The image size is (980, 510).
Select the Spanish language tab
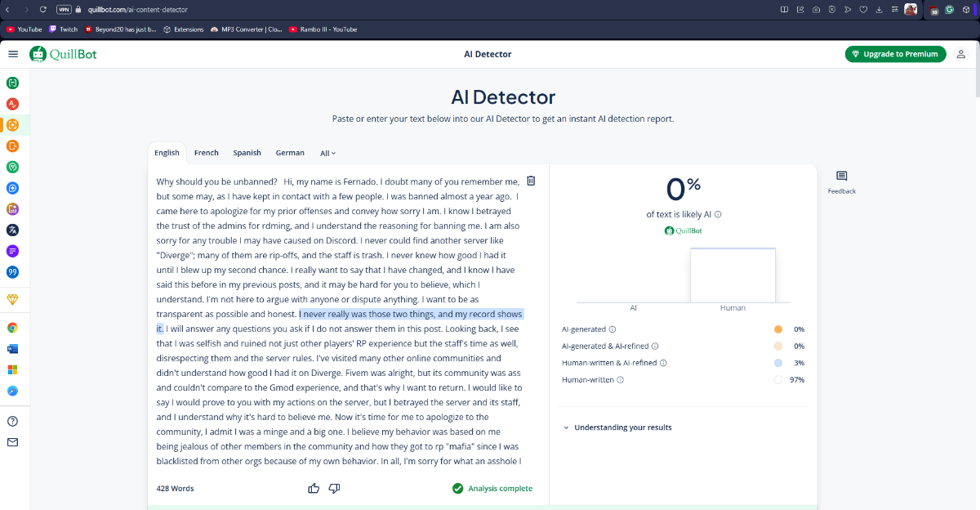[247, 153]
